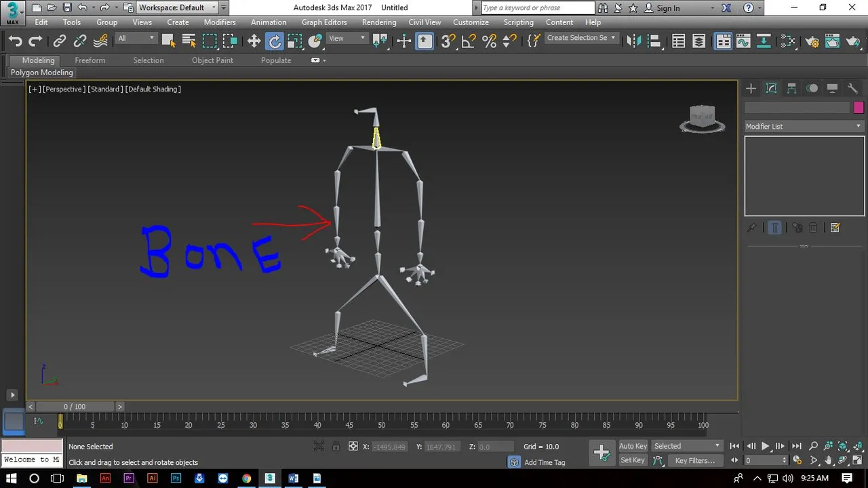Open the Selected key filter dropdown
This screenshot has width=868, height=488.
(688, 446)
